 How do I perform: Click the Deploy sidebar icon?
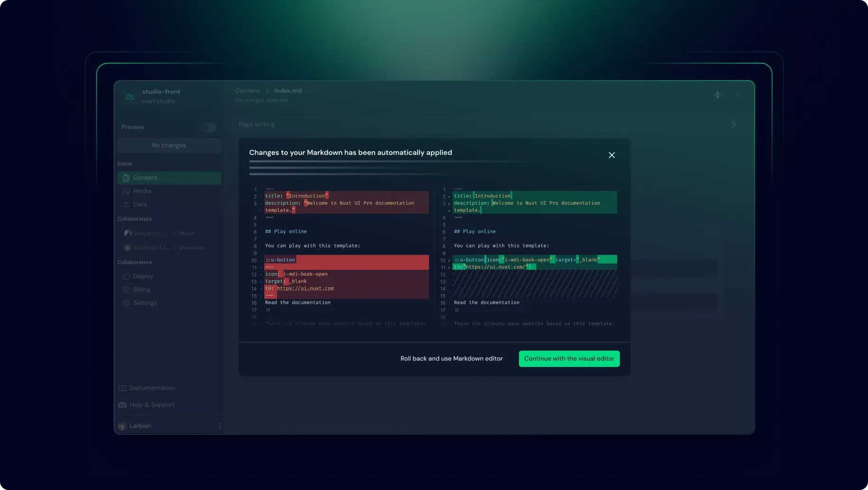coord(125,276)
